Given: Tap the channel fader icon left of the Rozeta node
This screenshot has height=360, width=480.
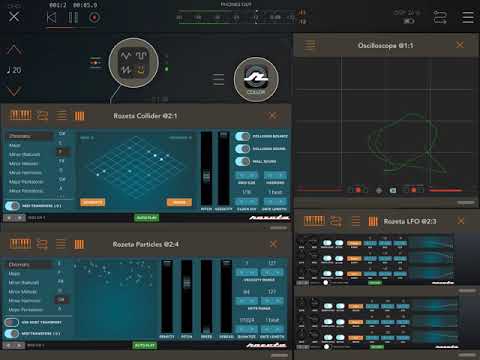Looking at the screenshot, I should (95, 63).
